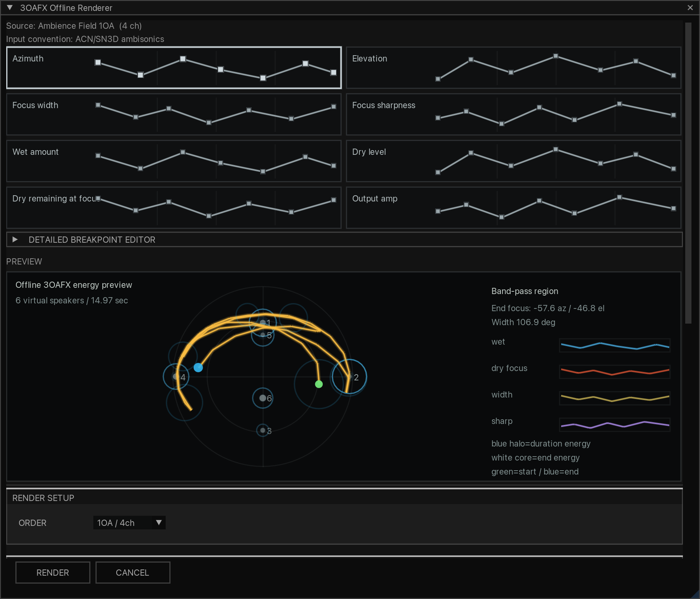Screen dimensions: 700x599
Task: Click the last Azimuth breakpoint handle
Action: 333,72
